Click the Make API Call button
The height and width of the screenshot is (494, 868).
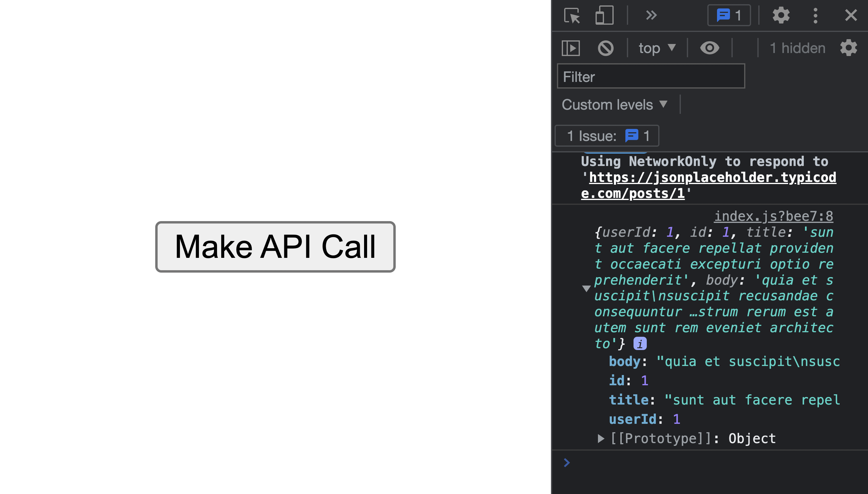click(x=275, y=247)
